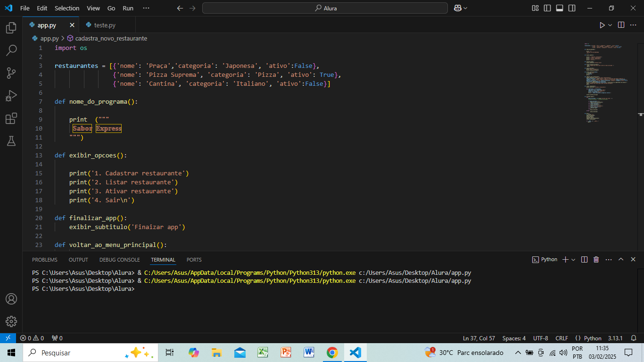Open the Copilot chat icon

(457, 8)
